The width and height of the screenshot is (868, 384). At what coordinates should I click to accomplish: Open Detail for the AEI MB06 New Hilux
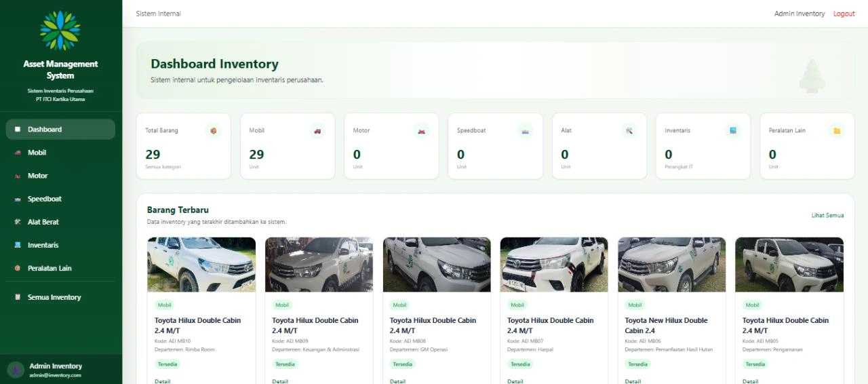[633, 381]
